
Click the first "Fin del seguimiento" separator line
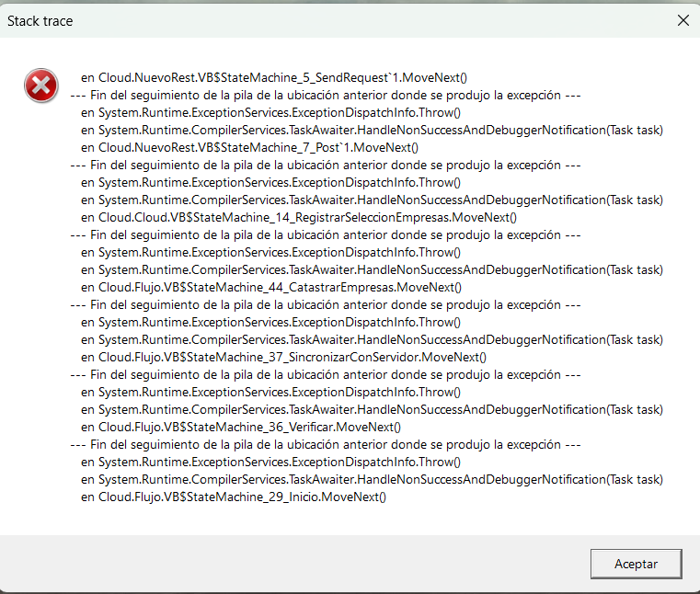326,96
